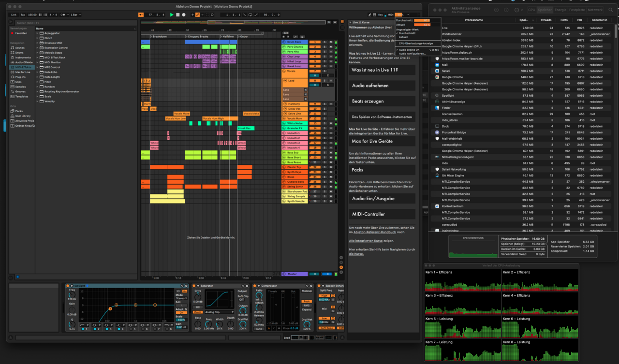Viewport: 619px width, 364px height.
Task: Select Aktuell in the CPU meter menu
Action: 403,37
